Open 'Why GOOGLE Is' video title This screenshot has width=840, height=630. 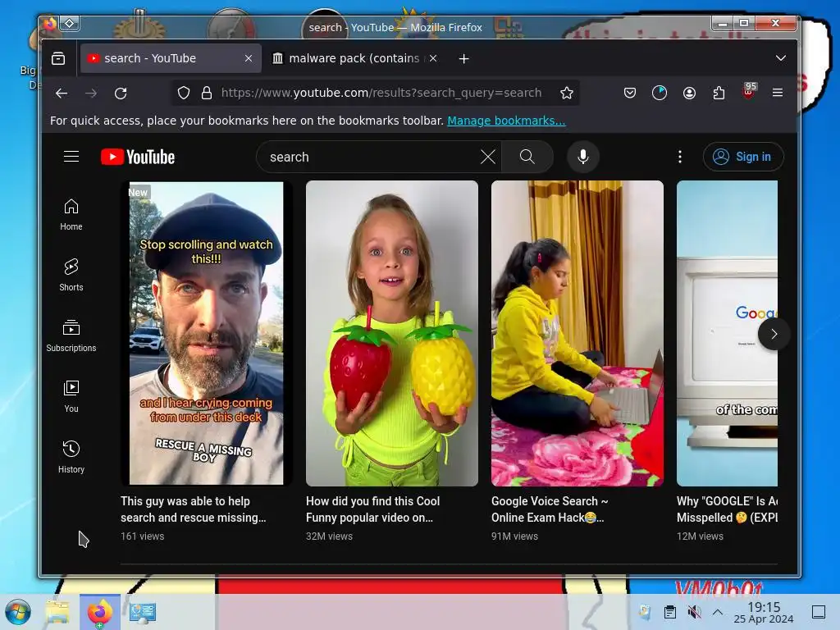tap(727, 509)
